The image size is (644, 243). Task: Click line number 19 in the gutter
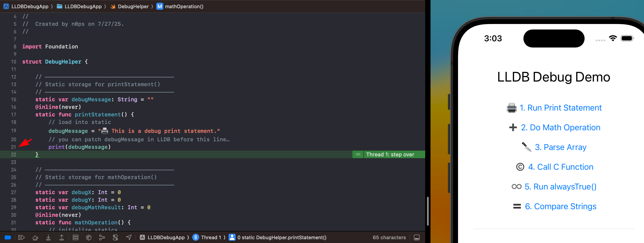click(14, 131)
